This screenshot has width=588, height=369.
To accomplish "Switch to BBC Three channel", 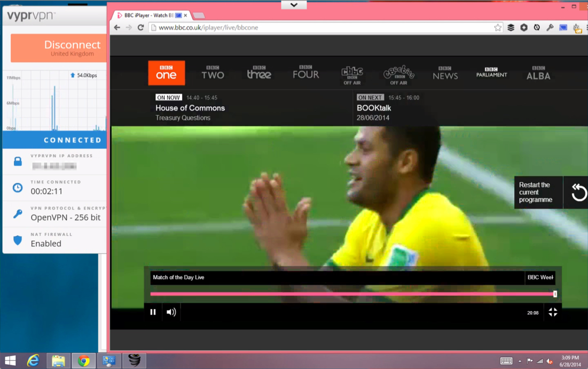I will pyautogui.click(x=259, y=73).
